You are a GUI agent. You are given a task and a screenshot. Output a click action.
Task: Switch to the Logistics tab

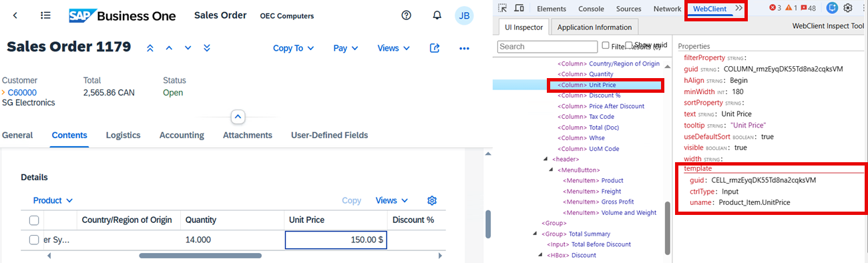pos(123,135)
